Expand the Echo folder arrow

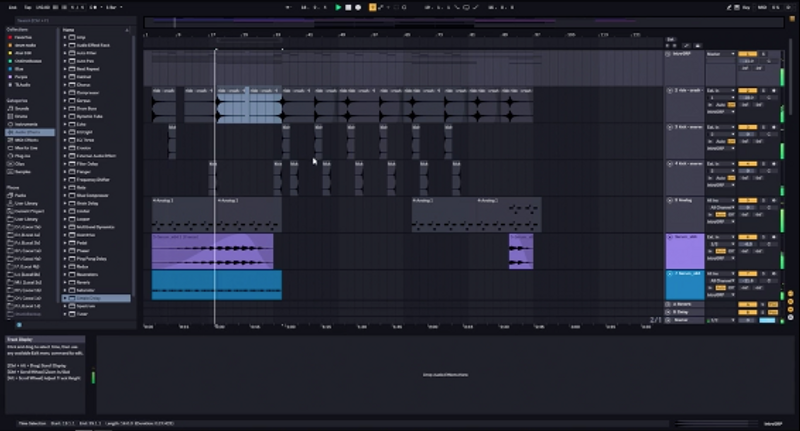pyautogui.click(x=65, y=124)
